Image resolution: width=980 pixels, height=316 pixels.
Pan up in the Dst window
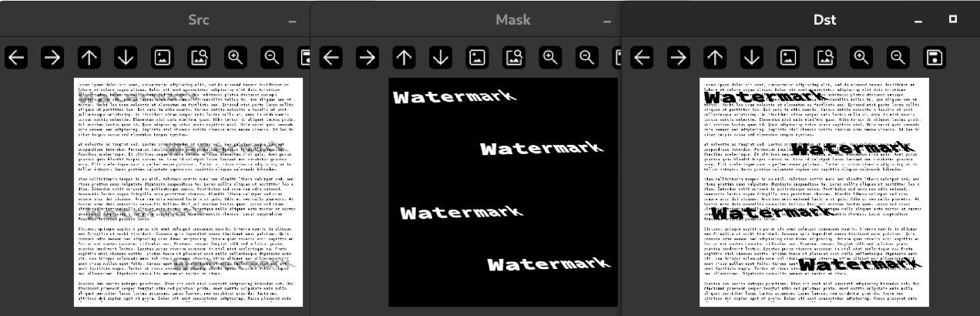715,57
